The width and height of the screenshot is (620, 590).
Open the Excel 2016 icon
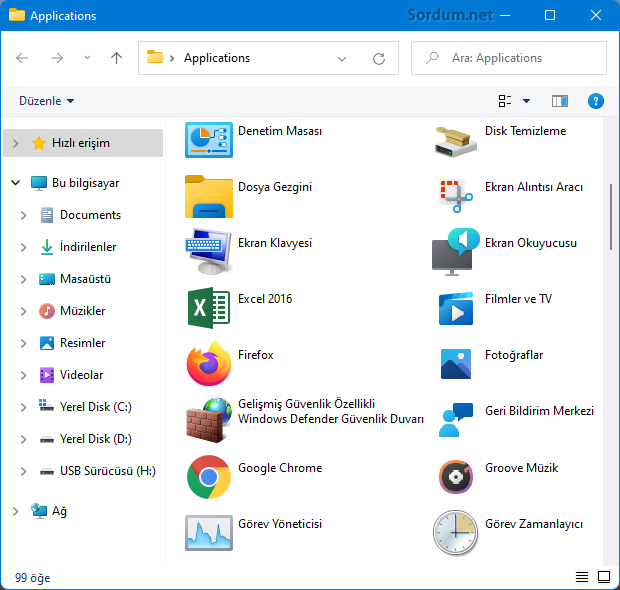[x=209, y=308]
